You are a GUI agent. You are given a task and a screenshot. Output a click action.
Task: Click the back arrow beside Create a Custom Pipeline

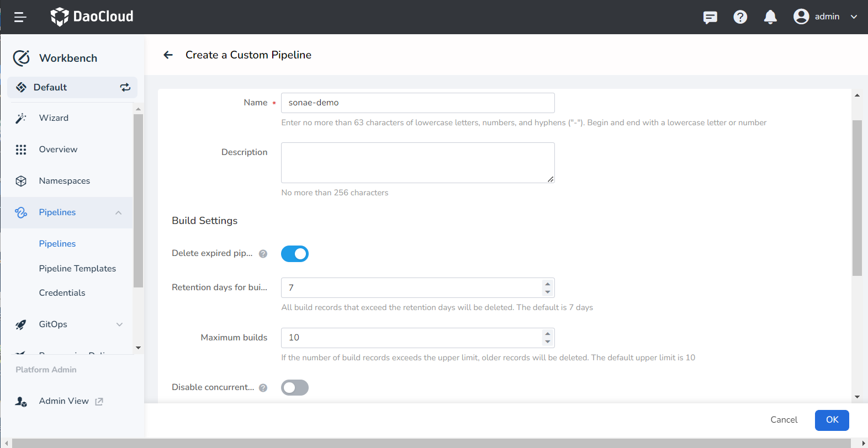pyautogui.click(x=168, y=55)
